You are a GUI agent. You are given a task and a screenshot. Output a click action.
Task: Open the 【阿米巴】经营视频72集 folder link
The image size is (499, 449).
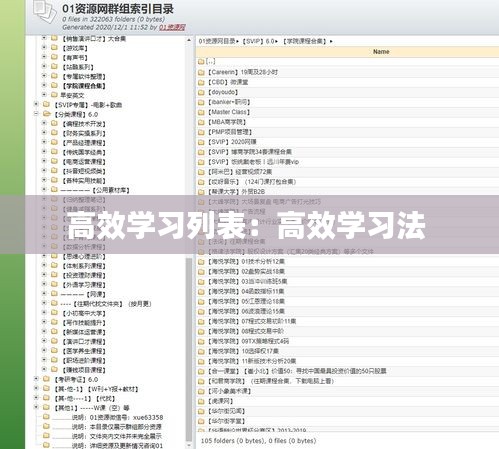[239, 172]
